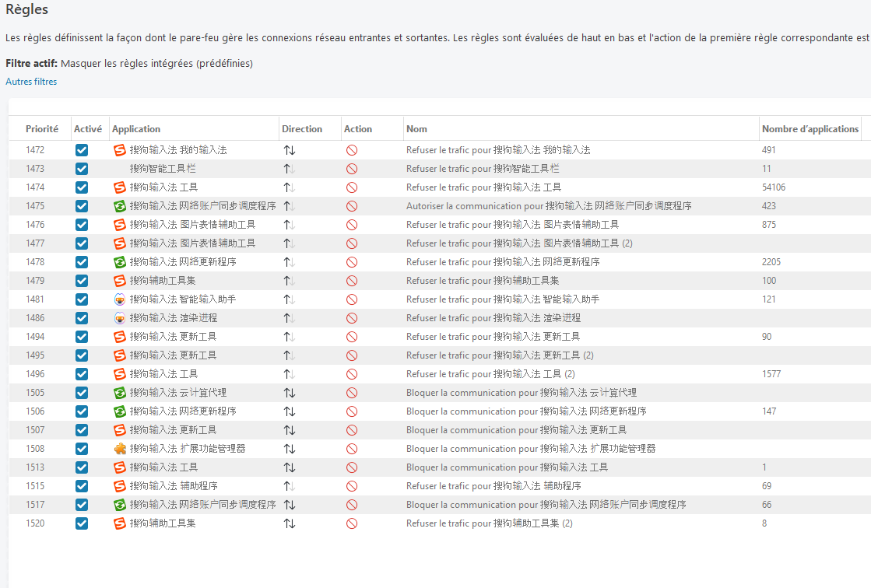Image resolution: width=871 pixels, height=588 pixels.
Task: Click the block action icon in row 1506
Action: coord(352,411)
